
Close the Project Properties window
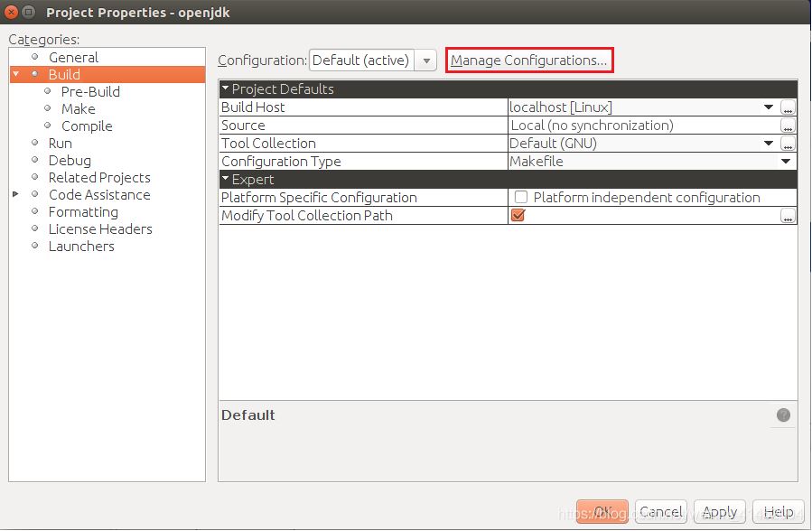[10, 12]
